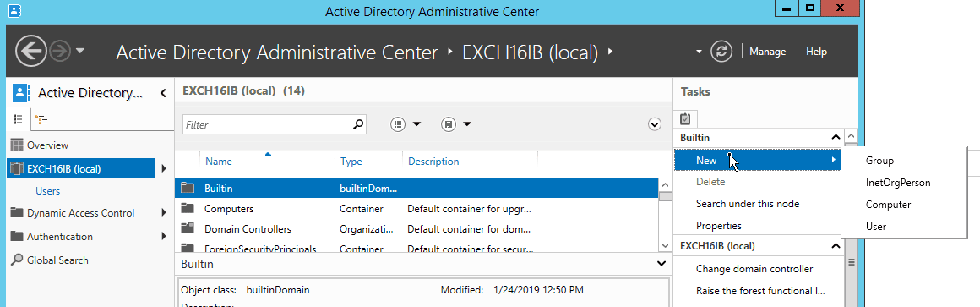Image resolution: width=980 pixels, height=307 pixels.
Task: Open Users under EXCH16IB (local)
Action: [x=47, y=190]
